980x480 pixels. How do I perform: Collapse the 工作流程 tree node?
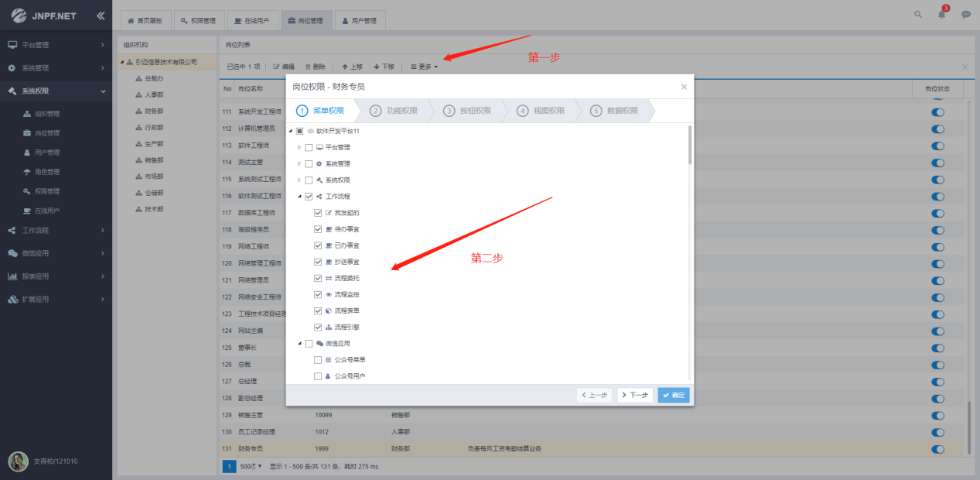point(299,197)
